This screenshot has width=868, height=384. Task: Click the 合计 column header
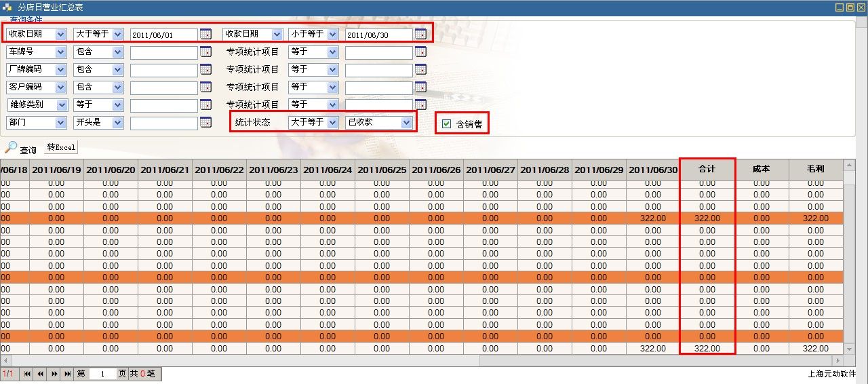click(707, 169)
